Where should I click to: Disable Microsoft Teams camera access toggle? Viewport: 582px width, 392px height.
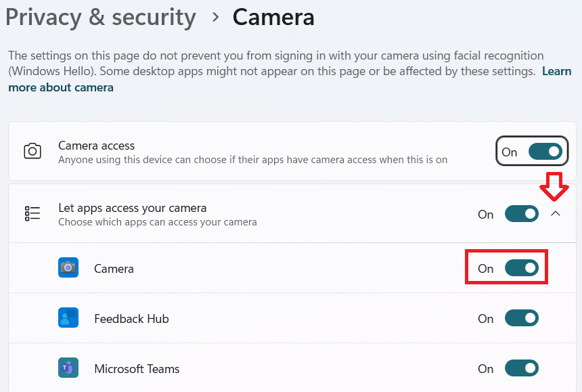(x=521, y=368)
